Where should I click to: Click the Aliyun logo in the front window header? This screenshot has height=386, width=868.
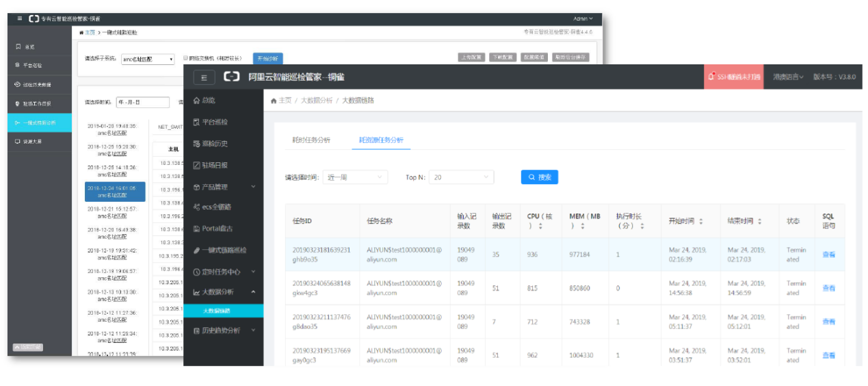[x=232, y=77]
